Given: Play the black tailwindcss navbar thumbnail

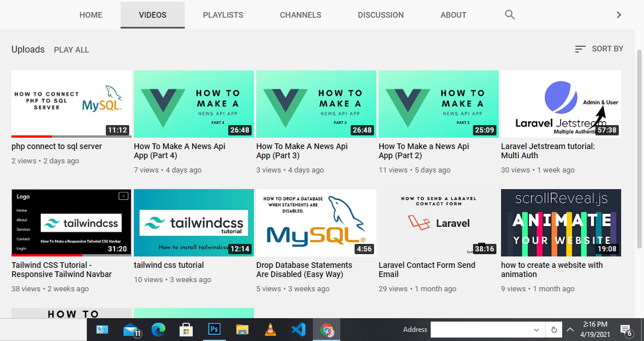Looking at the screenshot, I should point(71,223).
